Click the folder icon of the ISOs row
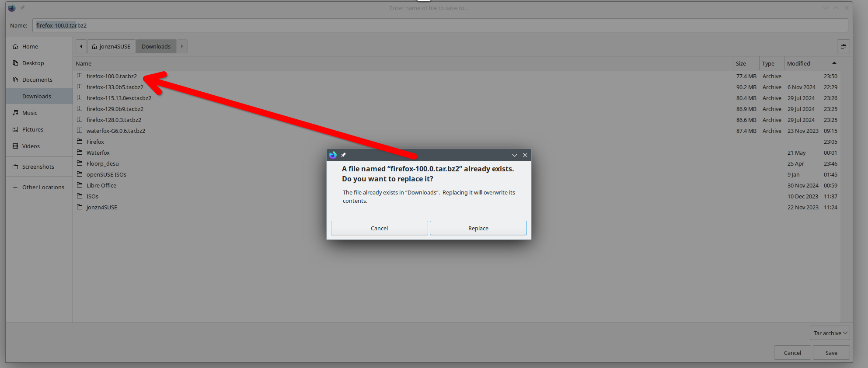This screenshot has width=868, height=368. (80, 196)
